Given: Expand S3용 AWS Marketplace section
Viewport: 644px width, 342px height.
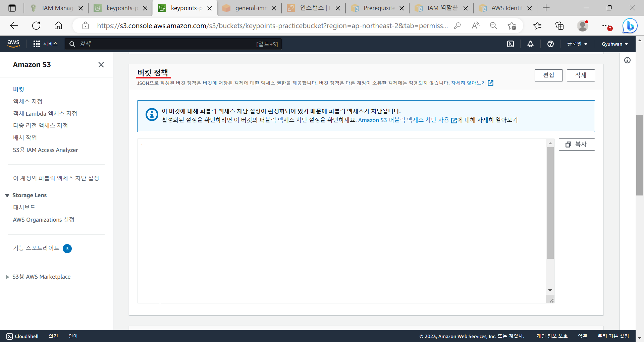Looking at the screenshot, I should pyautogui.click(x=7, y=277).
